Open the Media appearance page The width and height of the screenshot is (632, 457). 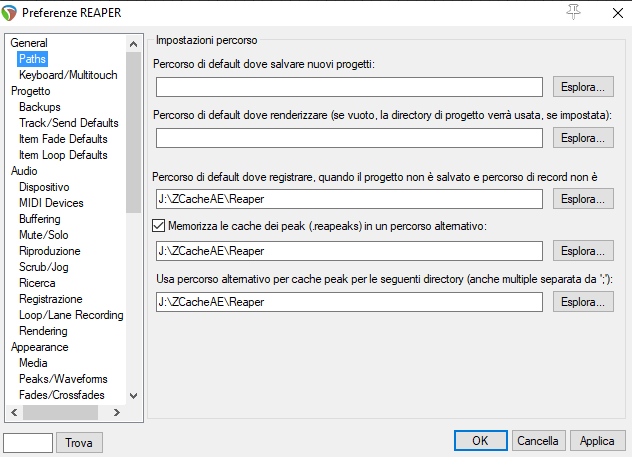[x=33, y=363]
